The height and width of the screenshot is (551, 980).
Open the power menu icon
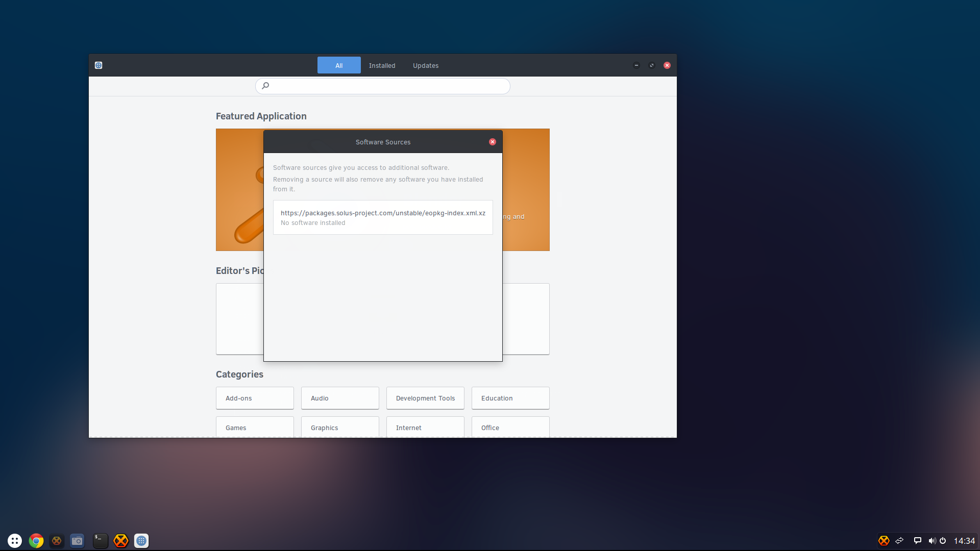point(943,541)
